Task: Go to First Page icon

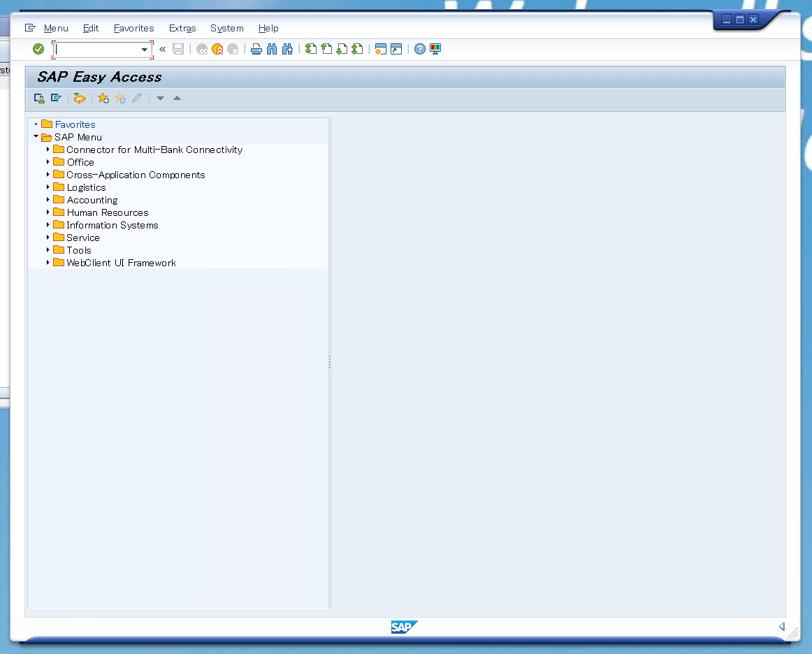Action: 311,49
